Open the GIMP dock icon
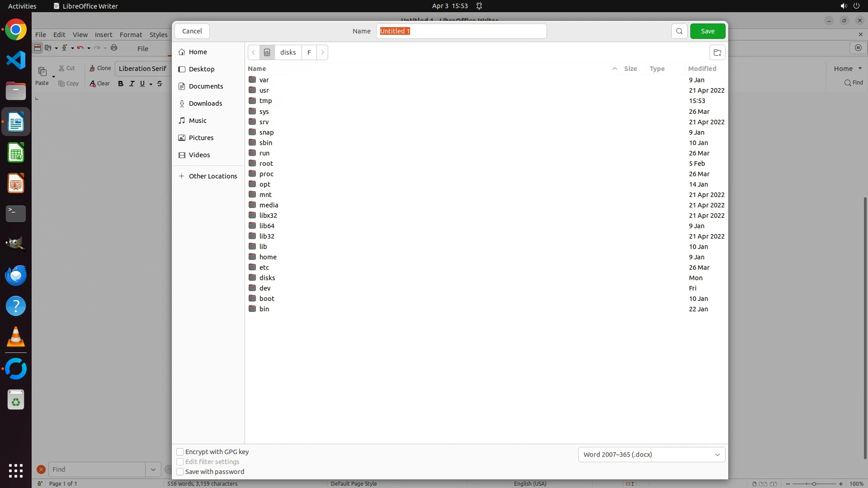 tap(16, 244)
